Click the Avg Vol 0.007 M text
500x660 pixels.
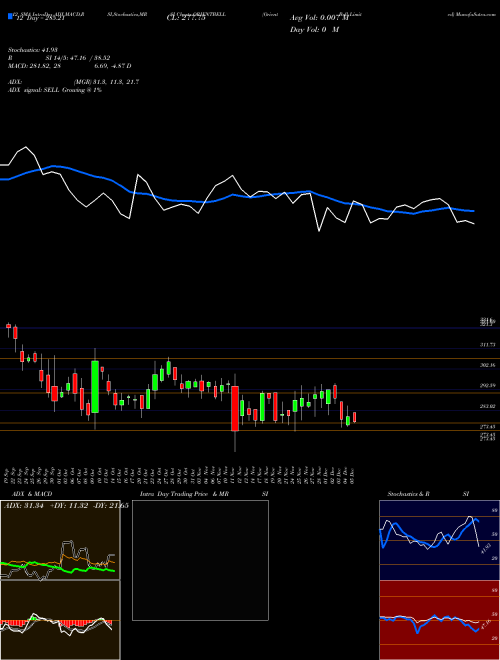319,18
